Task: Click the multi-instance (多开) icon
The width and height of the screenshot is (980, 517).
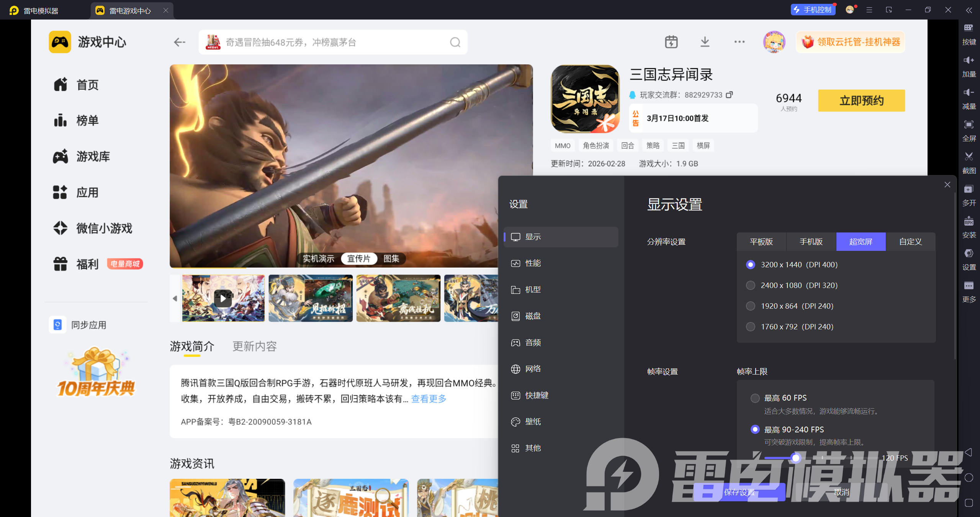Action: click(969, 189)
